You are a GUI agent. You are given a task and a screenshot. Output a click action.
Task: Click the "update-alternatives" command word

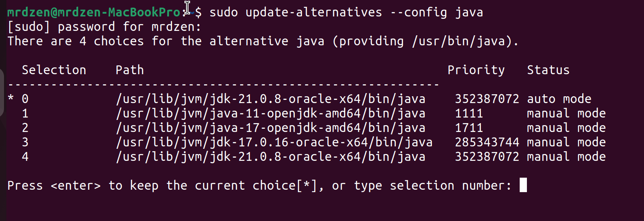[314, 12]
